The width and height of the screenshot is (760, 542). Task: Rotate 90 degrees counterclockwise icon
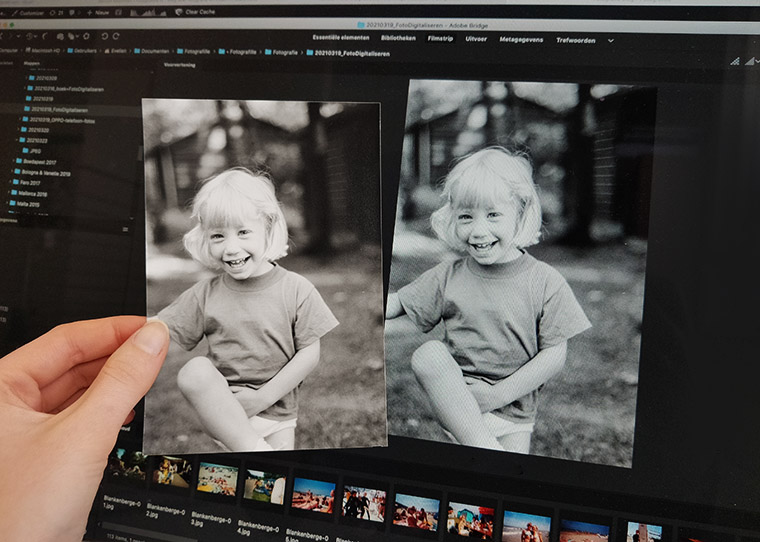point(104,36)
